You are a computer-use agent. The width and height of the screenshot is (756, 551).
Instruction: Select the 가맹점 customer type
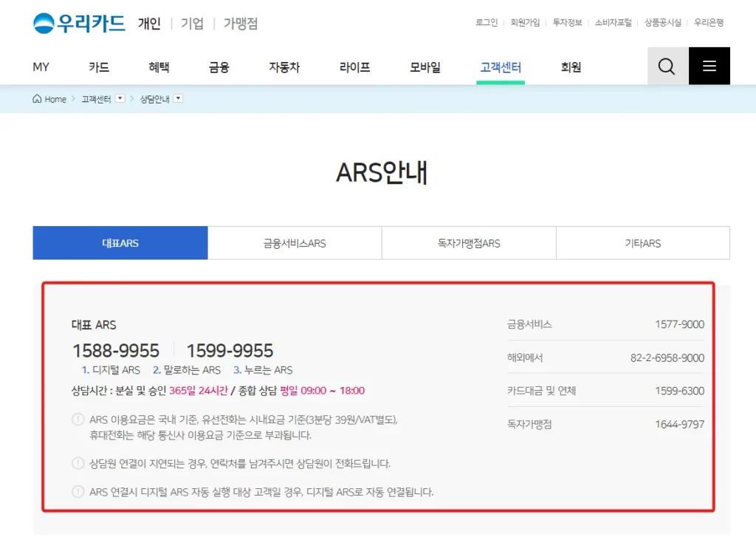coord(241,24)
